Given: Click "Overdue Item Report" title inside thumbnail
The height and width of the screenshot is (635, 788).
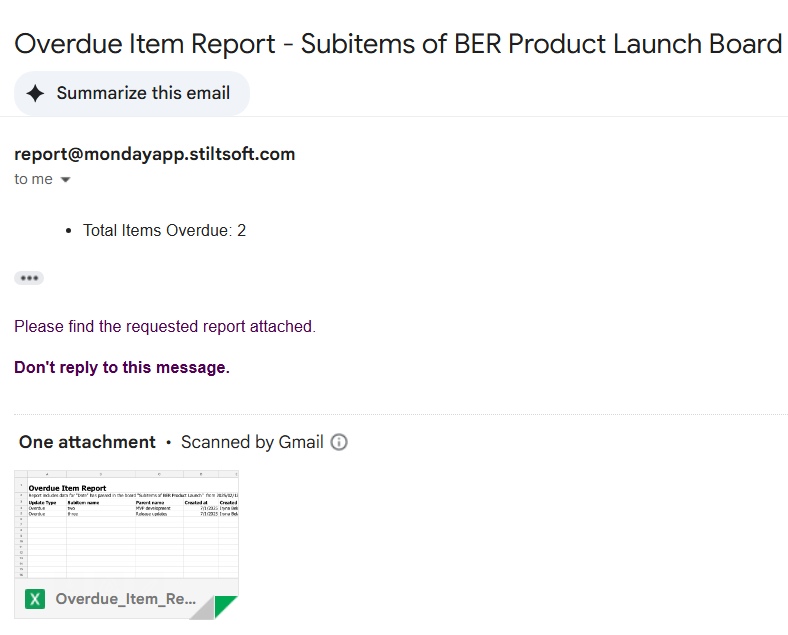Looking at the screenshot, I should click(x=68, y=488).
